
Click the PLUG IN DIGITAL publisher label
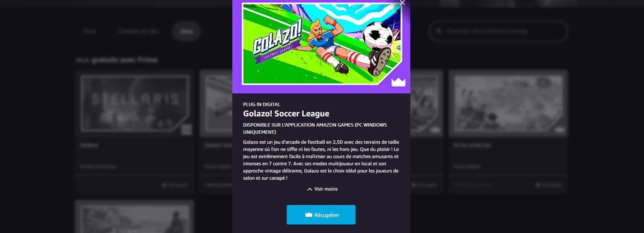(x=262, y=104)
